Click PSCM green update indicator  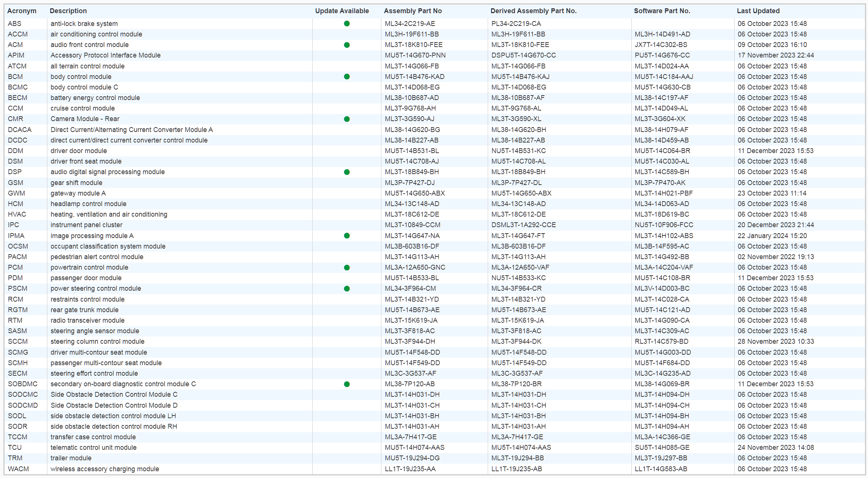tap(346, 289)
